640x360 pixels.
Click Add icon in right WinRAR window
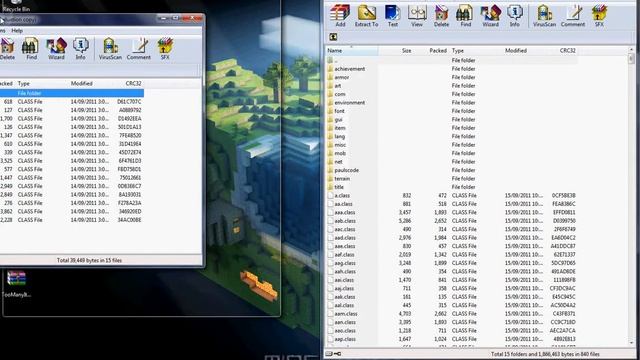click(x=340, y=16)
